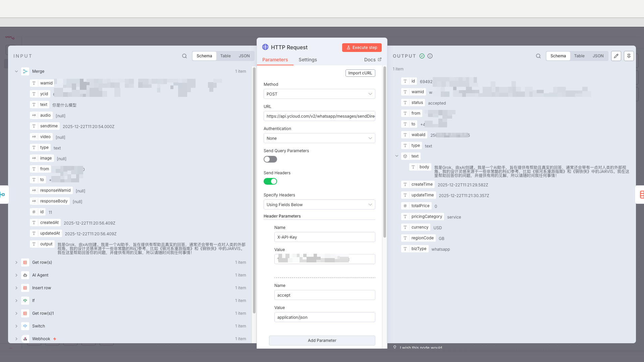Switch to the Settings tab

point(308,60)
